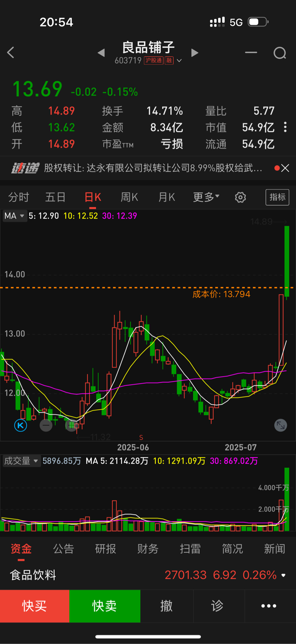
Task: Open the 研报 tab
Action: pyautogui.click(x=106, y=549)
